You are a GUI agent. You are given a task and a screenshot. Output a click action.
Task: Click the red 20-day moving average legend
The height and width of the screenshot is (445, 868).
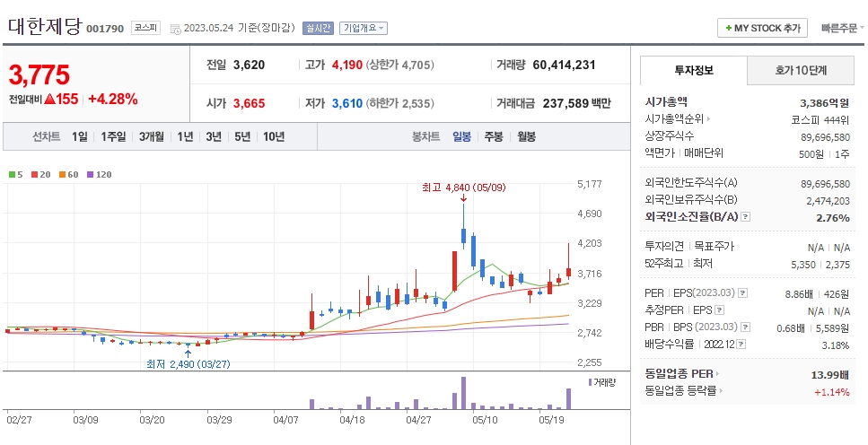click(x=40, y=174)
